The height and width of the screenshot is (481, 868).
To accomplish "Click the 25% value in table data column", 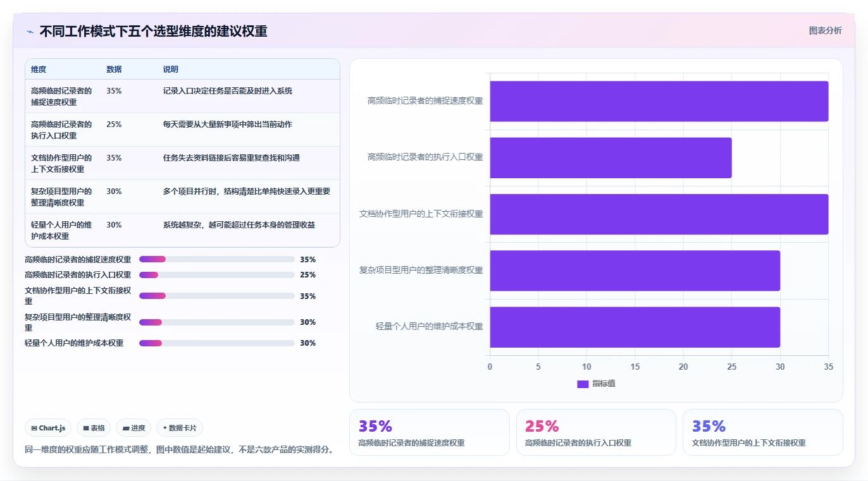I will (x=114, y=125).
